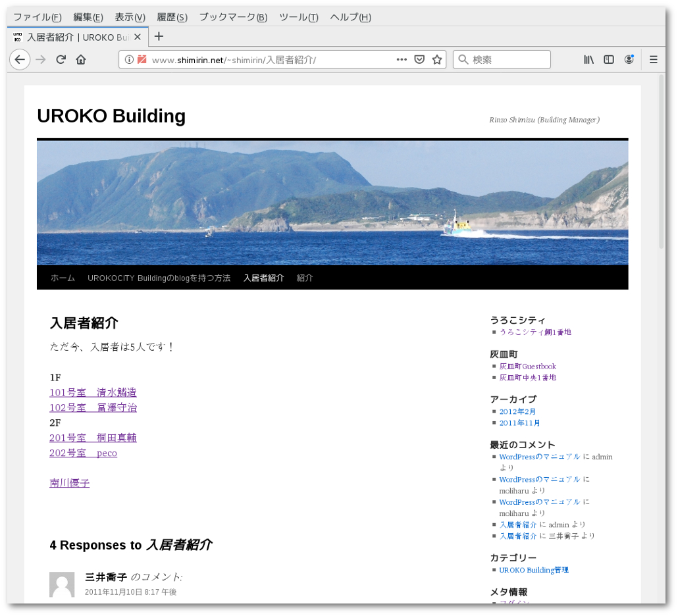Open the Library icon in the toolbar
The width and height of the screenshot is (678, 616).
click(x=588, y=59)
